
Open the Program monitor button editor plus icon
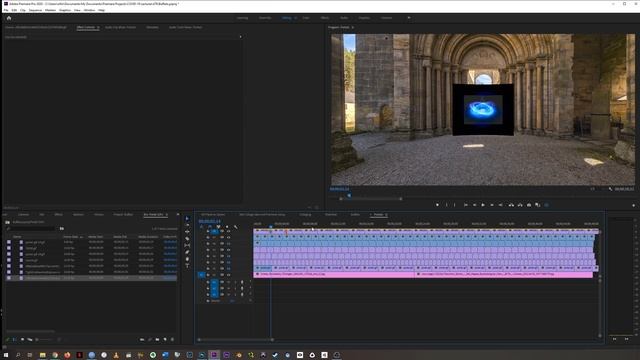(x=633, y=205)
